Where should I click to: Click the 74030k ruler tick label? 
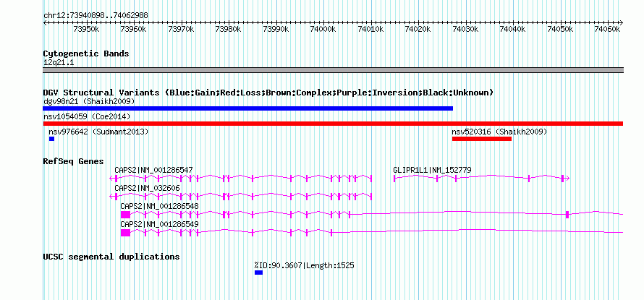coord(466,29)
